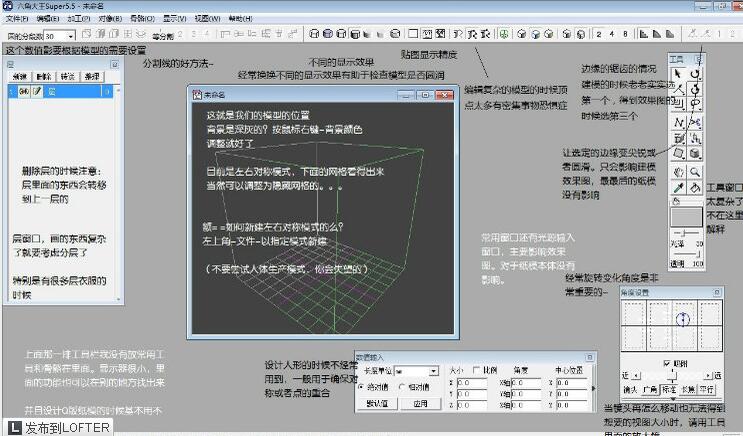Set texture precision to 4
This screenshot has width=743, height=436.
click(612, 34)
